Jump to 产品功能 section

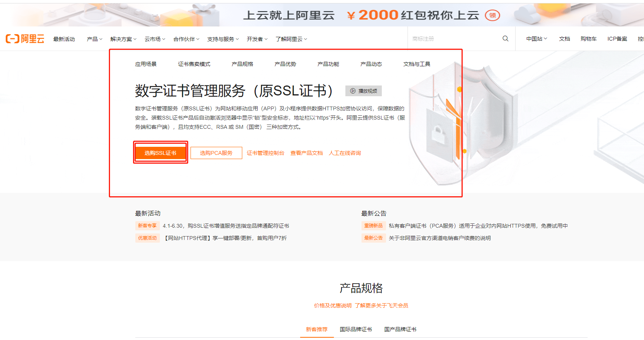coord(328,64)
